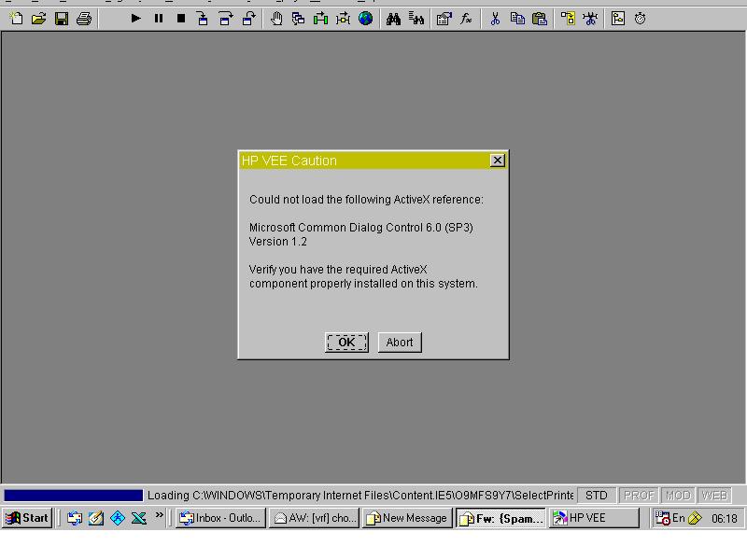The width and height of the screenshot is (747, 560).
Task: Click the Cut scissors icon
Action: (495, 19)
